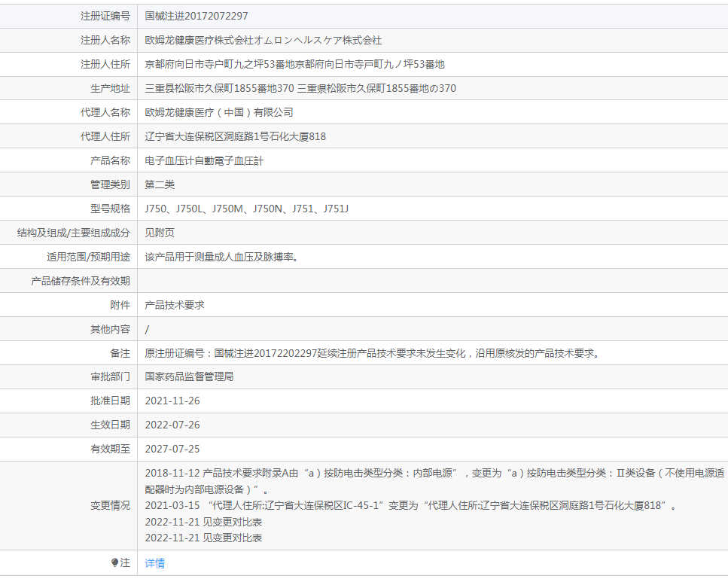
Task: Select the 欧姆龙健康医疗（中国）有限公司 text
Action: pos(219,112)
